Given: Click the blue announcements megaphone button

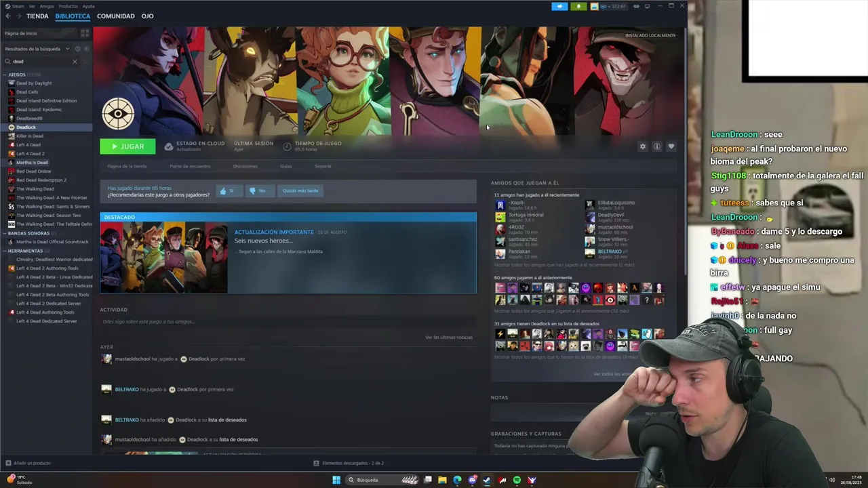Looking at the screenshot, I should pyautogui.click(x=559, y=6).
